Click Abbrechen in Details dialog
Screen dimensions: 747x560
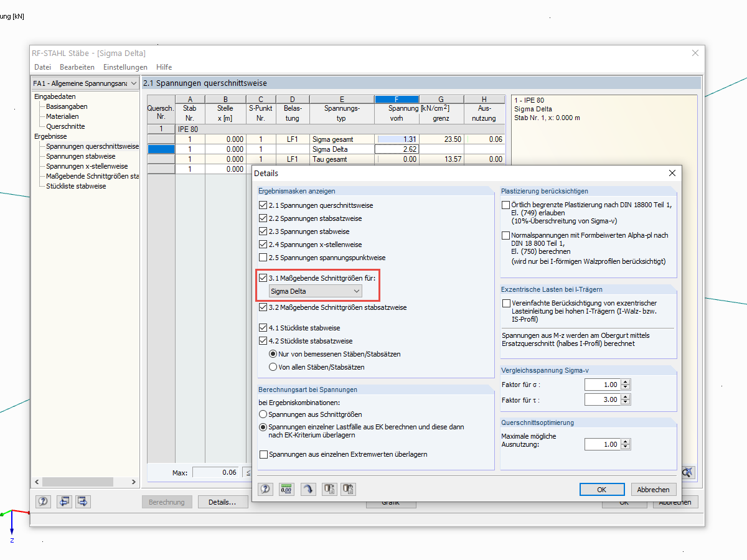[x=654, y=490]
